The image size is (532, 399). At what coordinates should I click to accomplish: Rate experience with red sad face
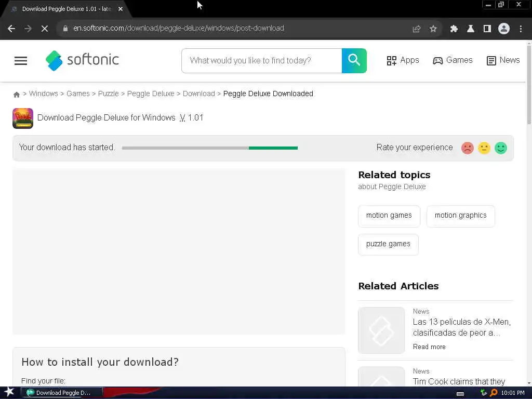pyautogui.click(x=467, y=148)
